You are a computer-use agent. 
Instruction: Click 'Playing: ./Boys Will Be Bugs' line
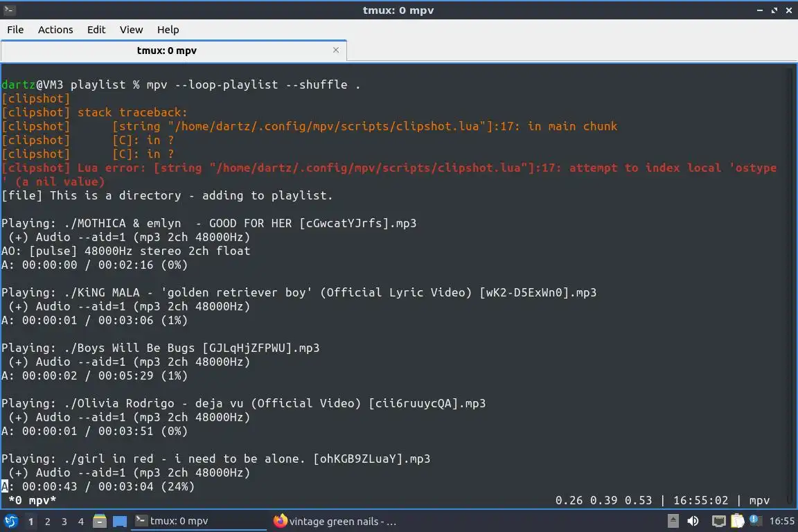160,348
